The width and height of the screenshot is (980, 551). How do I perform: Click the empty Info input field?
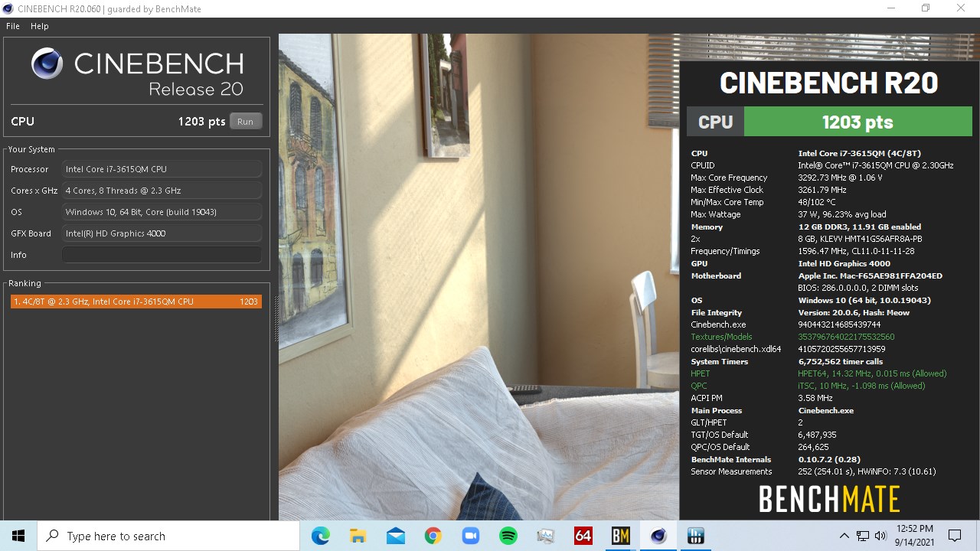pyautogui.click(x=162, y=255)
